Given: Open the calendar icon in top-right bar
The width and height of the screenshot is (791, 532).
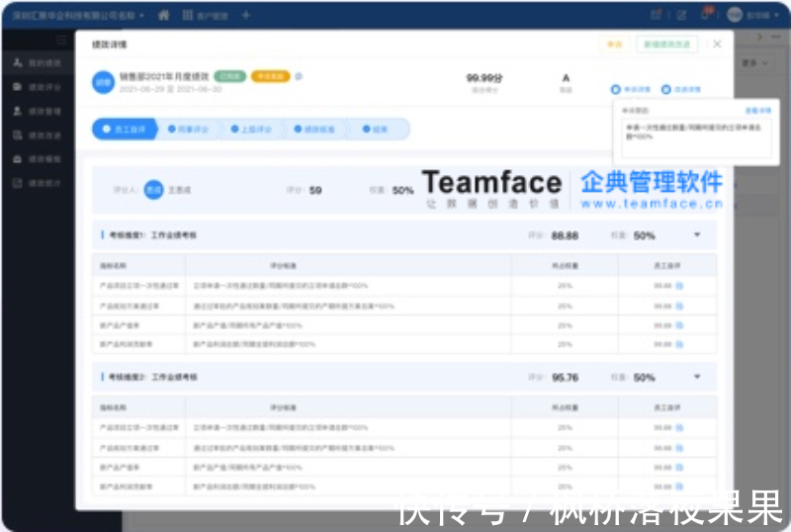Looking at the screenshot, I should point(656,15).
